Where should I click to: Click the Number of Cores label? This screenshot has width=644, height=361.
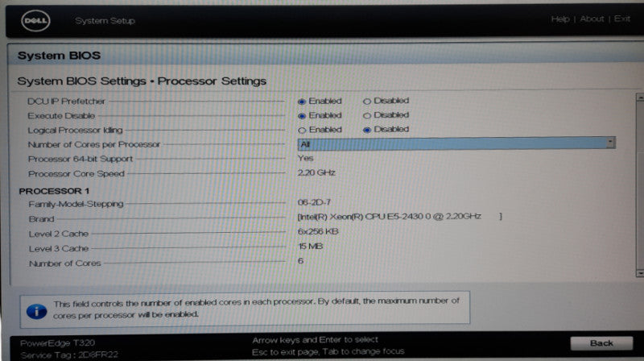click(x=65, y=263)
